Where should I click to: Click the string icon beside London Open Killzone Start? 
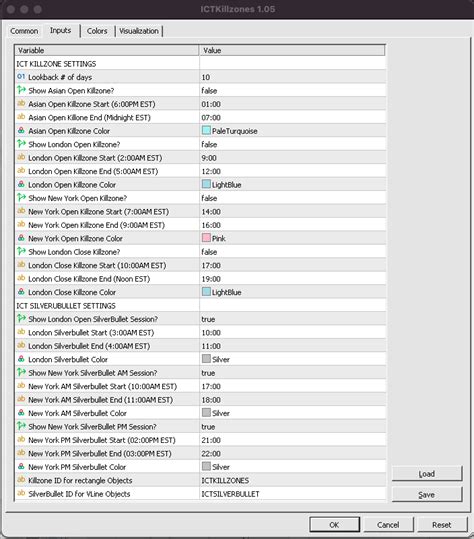21,157
